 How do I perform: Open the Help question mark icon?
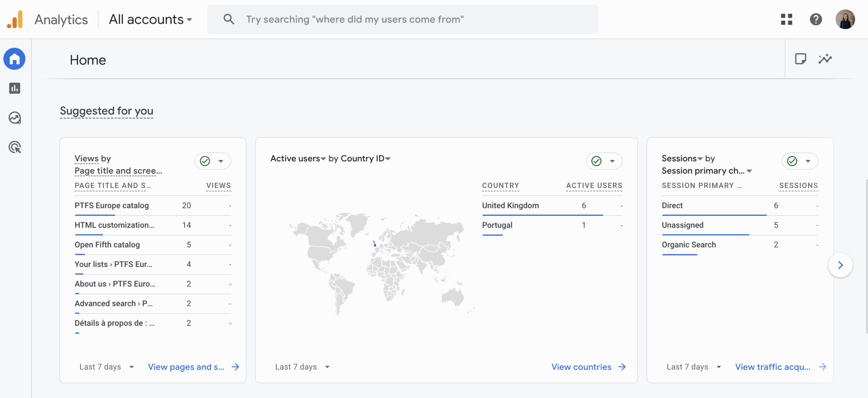pos(816,19)
